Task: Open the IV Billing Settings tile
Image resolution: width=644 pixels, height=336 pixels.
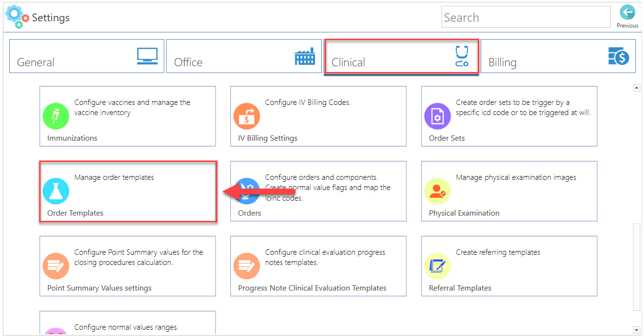Action: click(318, 116)
